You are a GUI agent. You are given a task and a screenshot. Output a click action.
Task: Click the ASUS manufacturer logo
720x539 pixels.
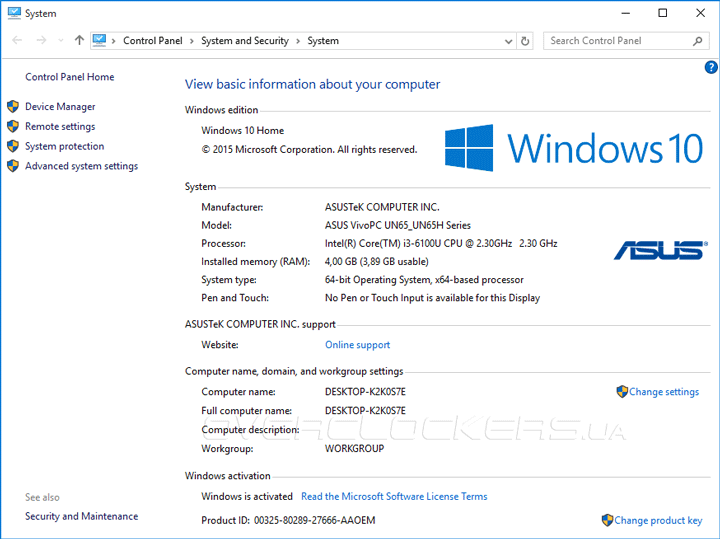point(661,250)
